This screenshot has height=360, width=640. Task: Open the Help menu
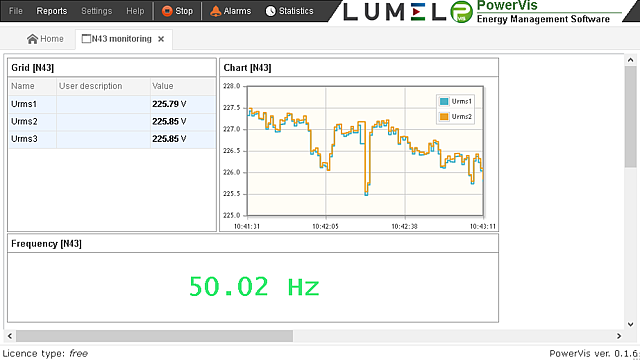tap(135, 11)
